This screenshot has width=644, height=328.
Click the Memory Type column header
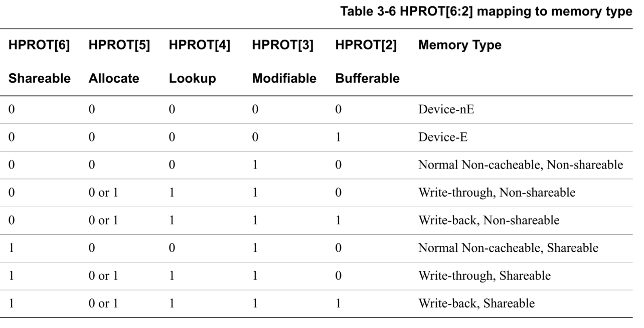[460, 46]
